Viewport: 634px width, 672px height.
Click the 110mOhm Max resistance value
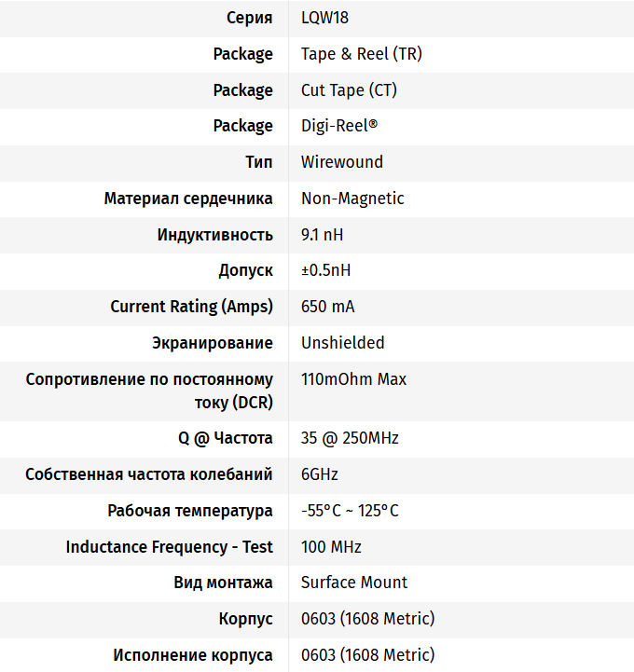click(353, 379)
